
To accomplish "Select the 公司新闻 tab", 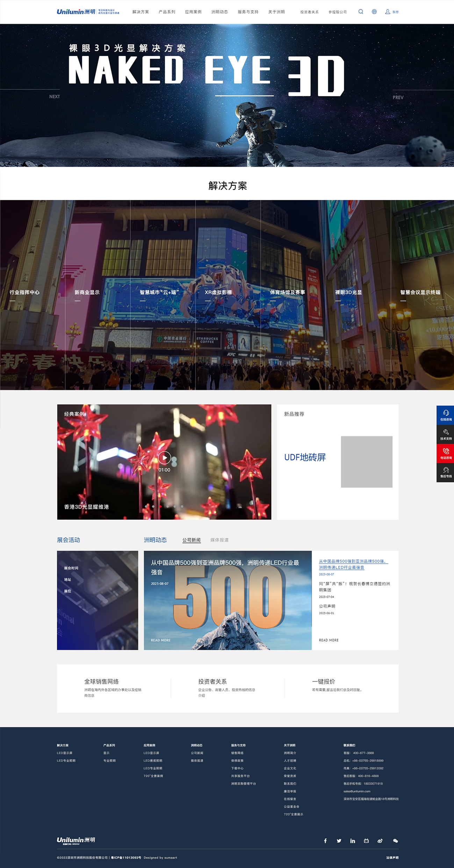I will click(191, 540).
